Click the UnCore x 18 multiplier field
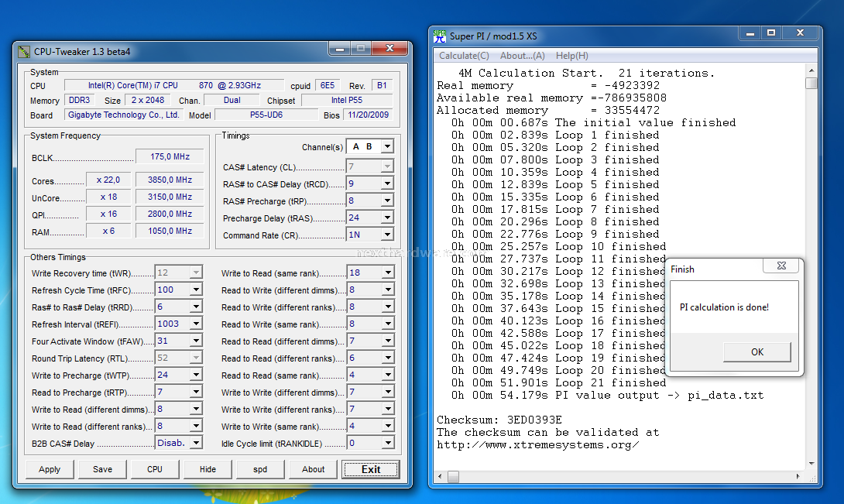This screenshot has width=844, height=504. (x=108, y=197)
